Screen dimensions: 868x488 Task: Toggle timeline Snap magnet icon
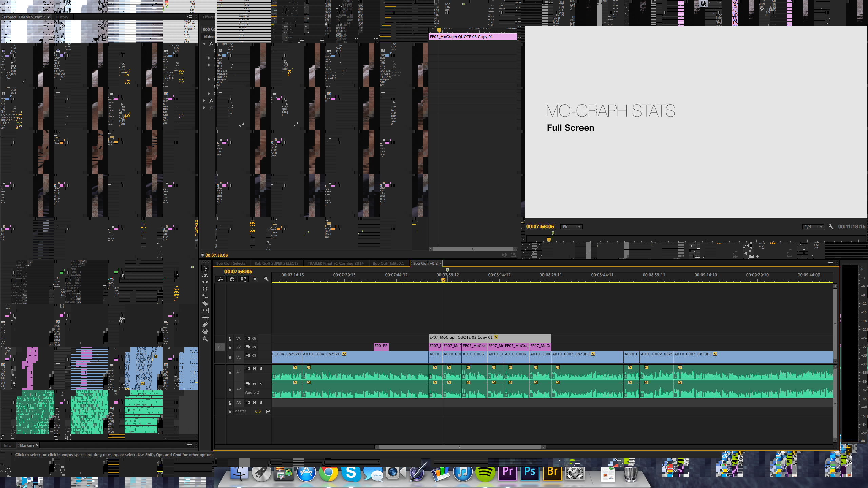232,279
